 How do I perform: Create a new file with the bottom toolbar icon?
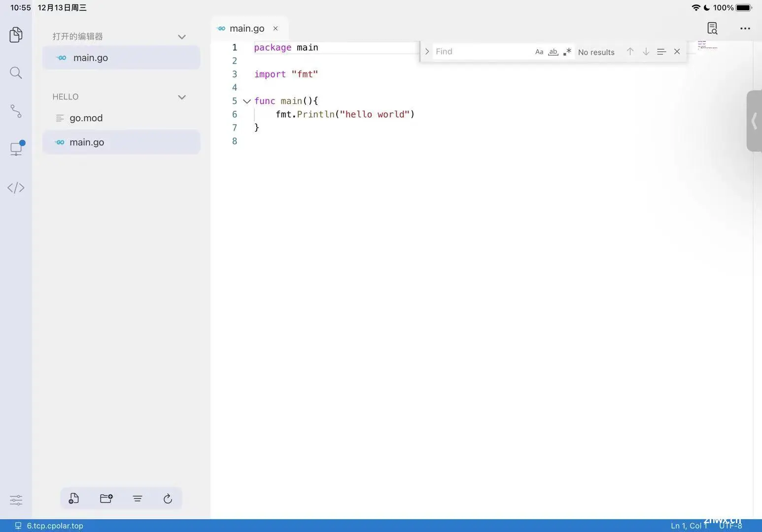73,499
